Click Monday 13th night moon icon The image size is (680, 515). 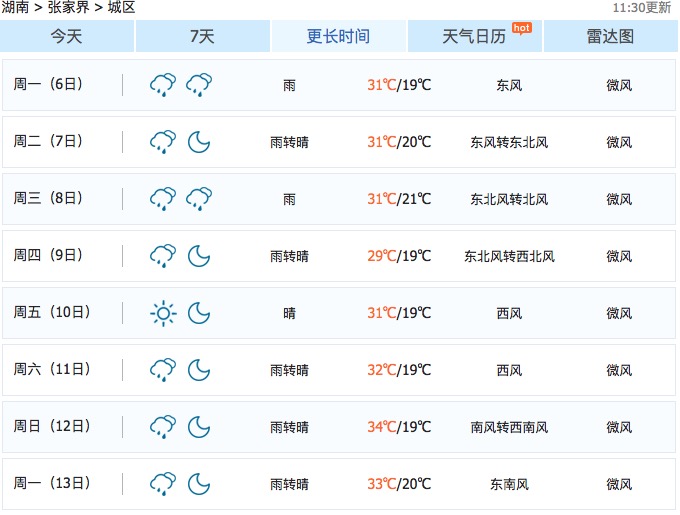[199, 485]
